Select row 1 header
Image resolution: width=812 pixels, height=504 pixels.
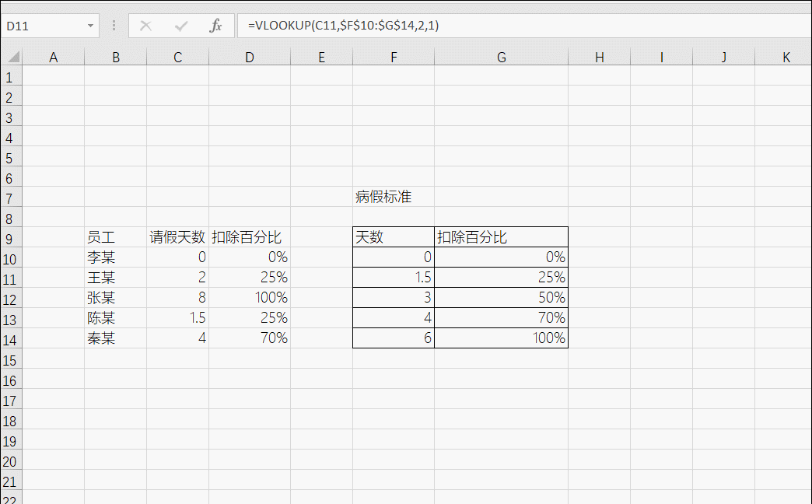(12, 77)
